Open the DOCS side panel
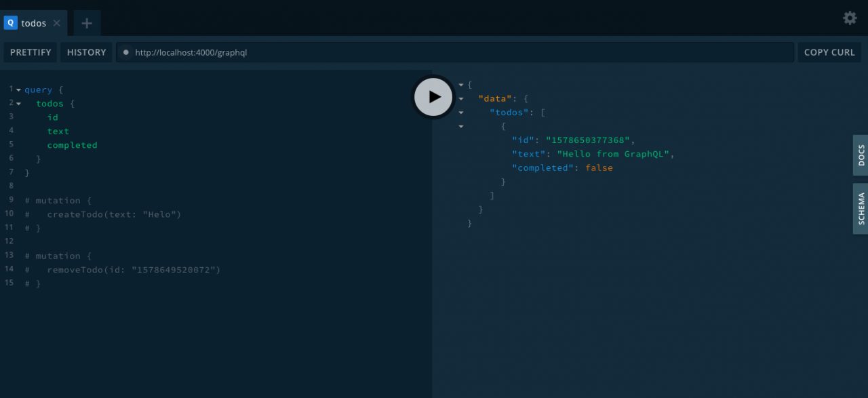The height and width of the screenshot is (398, 868). pyautogui.click(x=861, y=155)
